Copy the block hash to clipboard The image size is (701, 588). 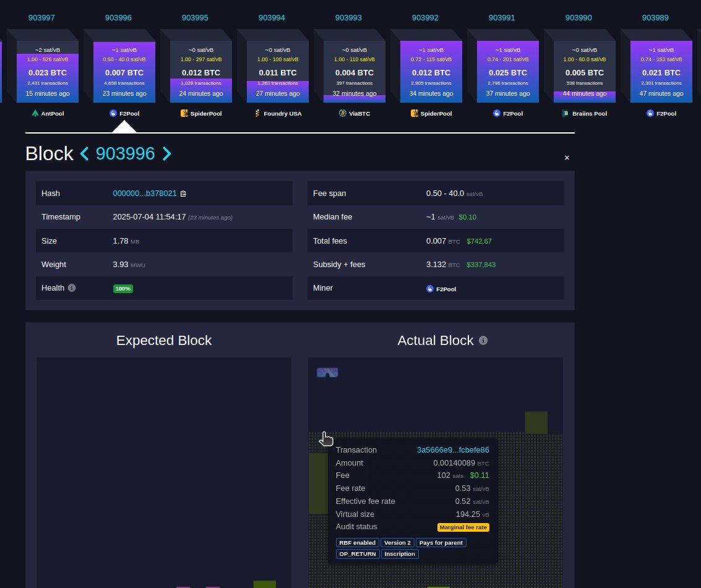pos(183,194)
